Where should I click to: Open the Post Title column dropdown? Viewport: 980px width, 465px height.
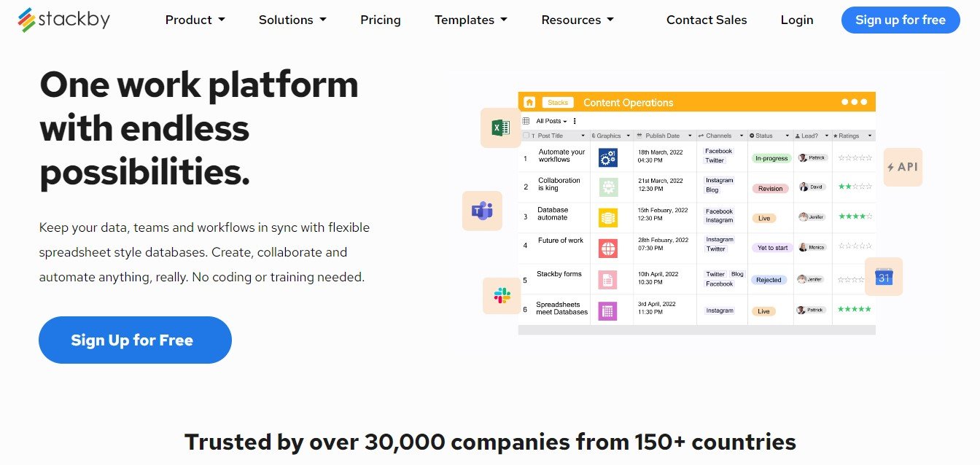583,136
